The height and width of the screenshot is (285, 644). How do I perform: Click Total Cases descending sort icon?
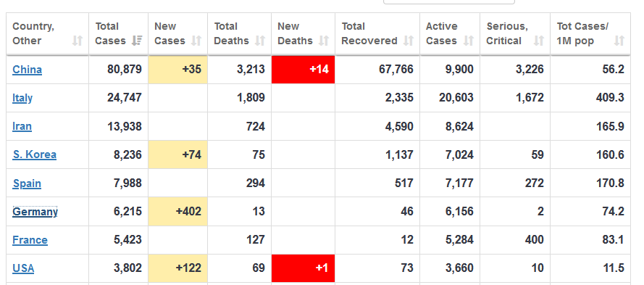pos(137,41)
